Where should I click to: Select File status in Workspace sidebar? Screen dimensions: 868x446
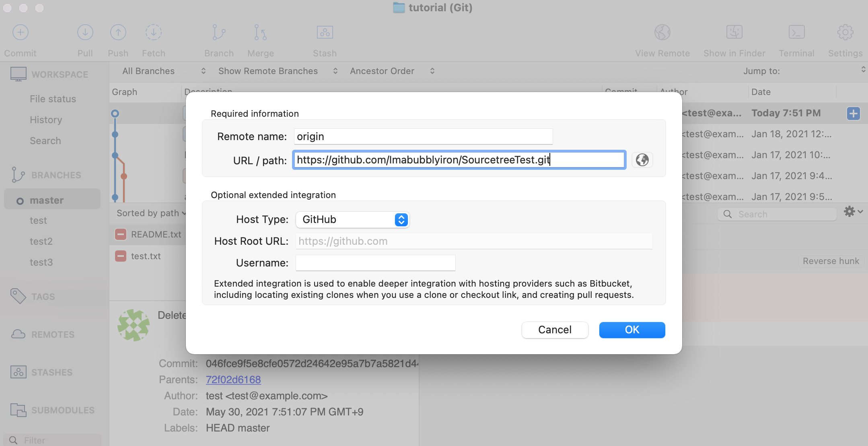53,99
